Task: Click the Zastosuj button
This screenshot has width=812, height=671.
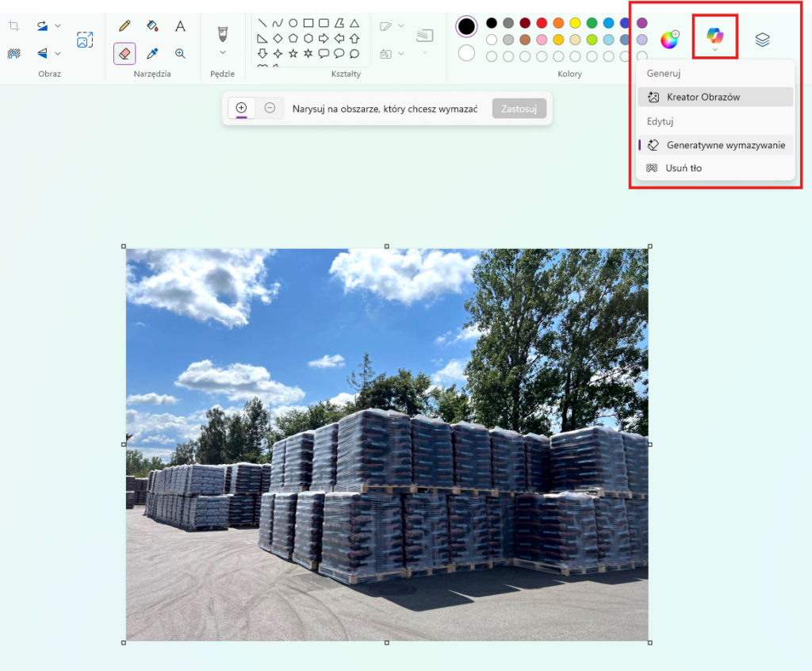Action: [x=519, y=109]
